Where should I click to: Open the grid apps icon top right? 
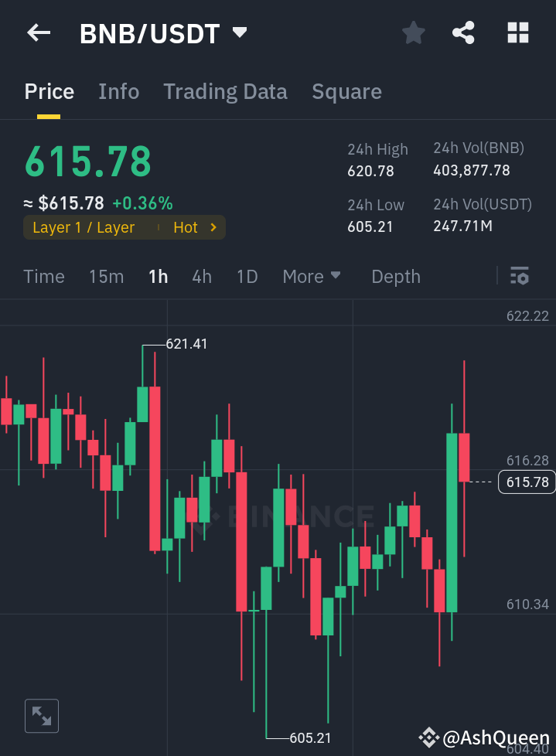(x=517, y=32)
